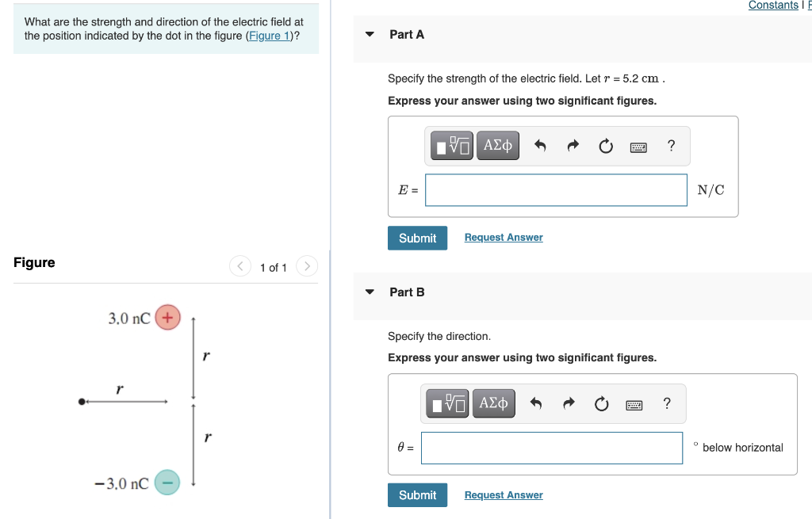The height and width of the screenshot is (519, 812).
Task: Click inside the θ answer field
Action: [x=551, y=448]
